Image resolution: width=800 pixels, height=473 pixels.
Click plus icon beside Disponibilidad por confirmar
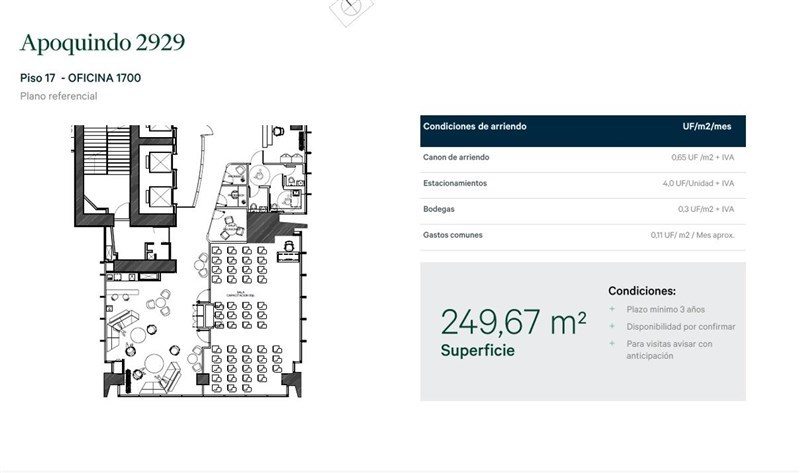tap(612, 327)
